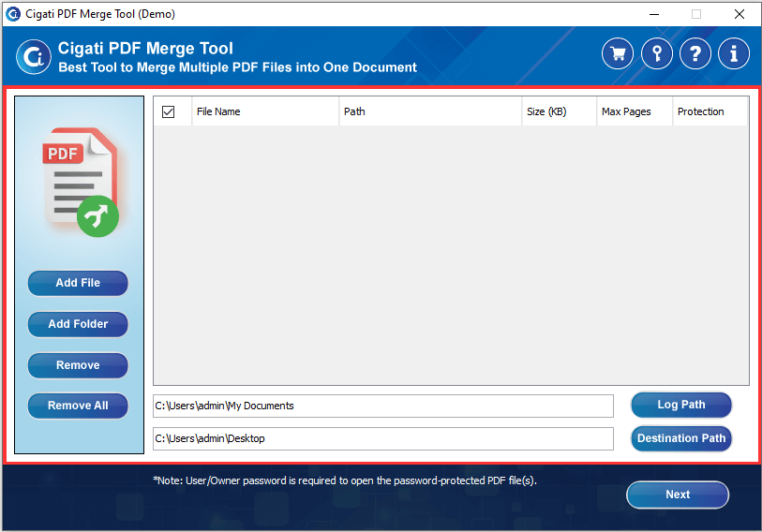Click the Protection column header
The width and height of the screenshot is (762, 532).
coord(710,111)
